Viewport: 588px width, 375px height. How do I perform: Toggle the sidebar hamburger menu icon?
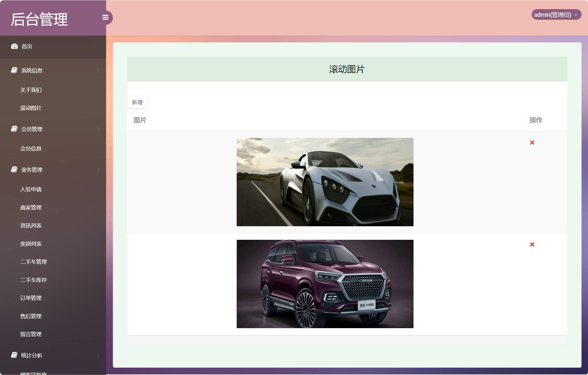[105, 18]
